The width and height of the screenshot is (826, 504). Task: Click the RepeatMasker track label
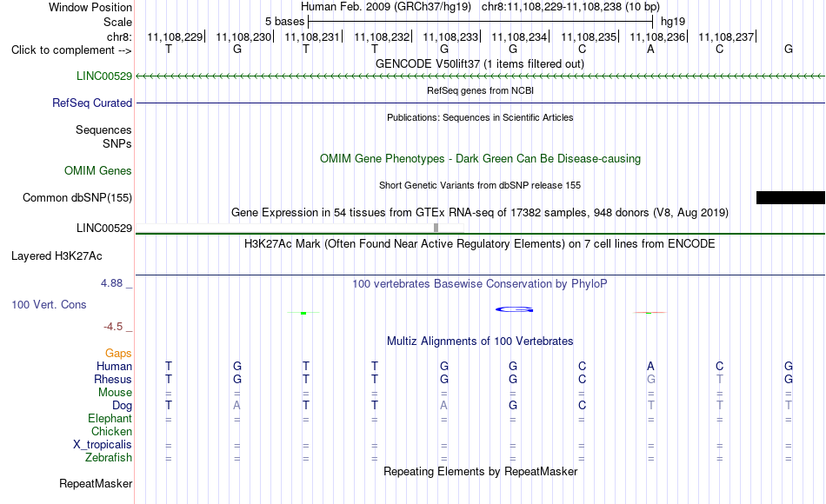96,483
